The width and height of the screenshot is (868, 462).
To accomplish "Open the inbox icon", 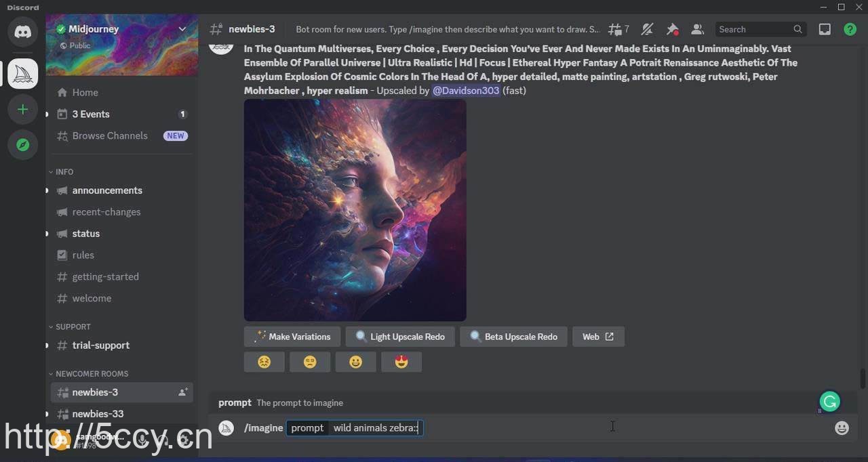I will tap(825, 29).
